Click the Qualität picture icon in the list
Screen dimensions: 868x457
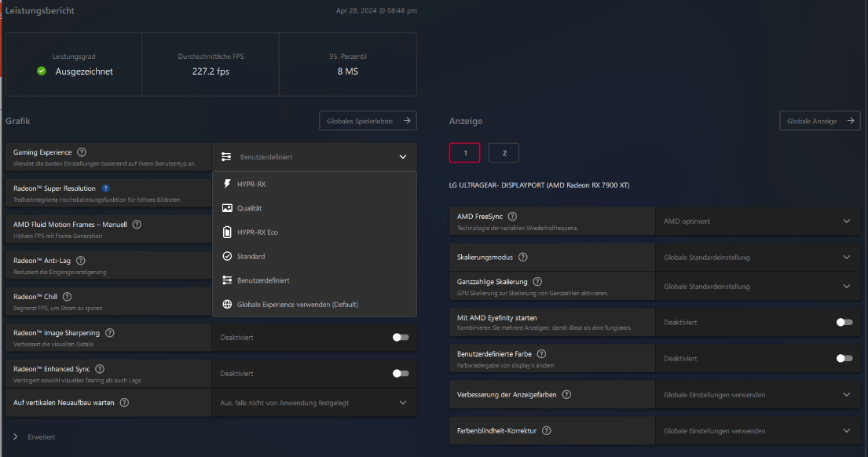coord(227,208)
